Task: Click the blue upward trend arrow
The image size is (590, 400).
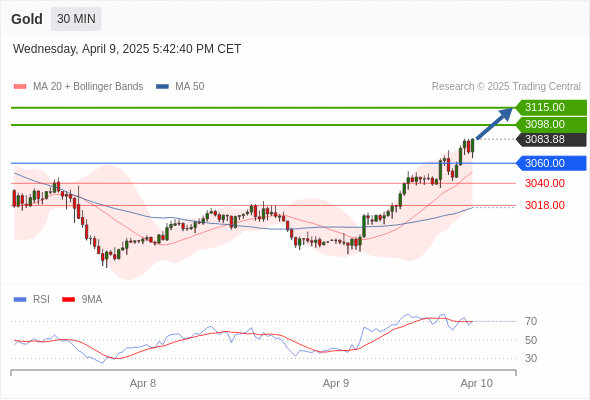Action: 494,123
